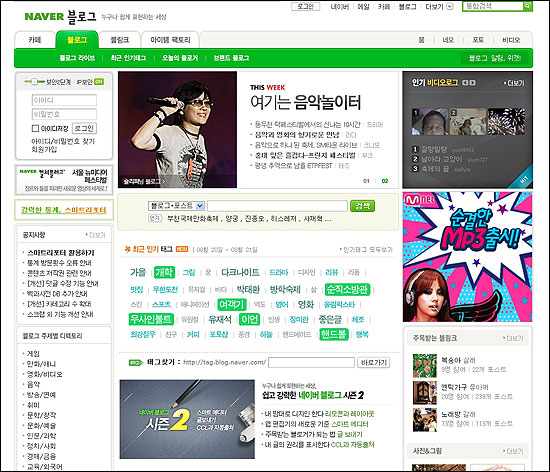
Task: Select the 블로그 tab
Action: (76, 40)
